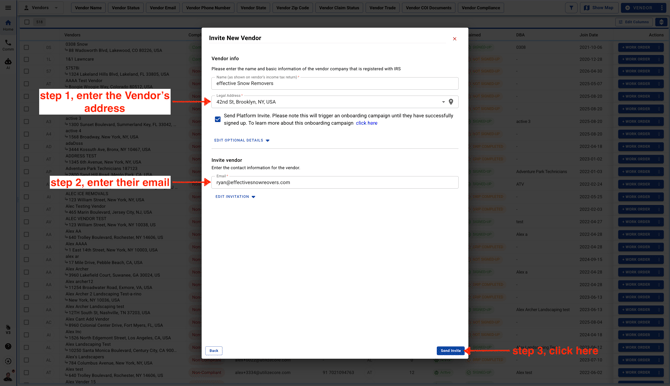Open row menu dots for 2022-02-24 row
Screen dimensions: 670x386
click(x=659, y=184)
